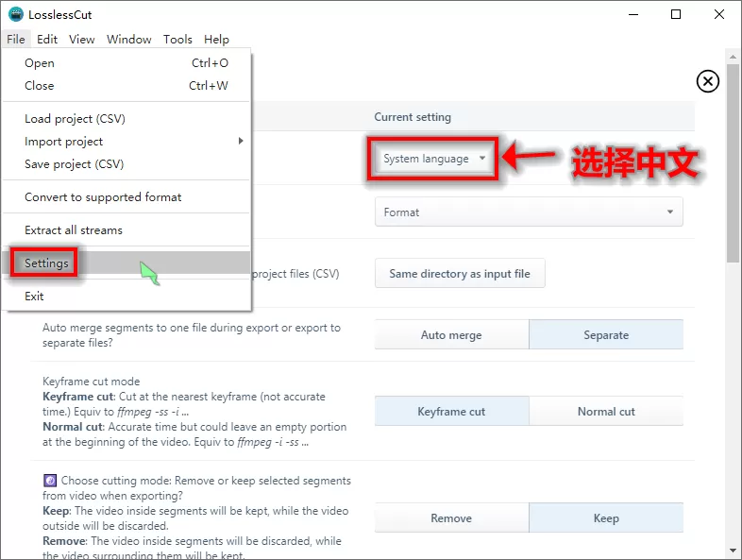Open the Tools menu
This screenshot has width=742, height=560.
click(x=177, y=40)
